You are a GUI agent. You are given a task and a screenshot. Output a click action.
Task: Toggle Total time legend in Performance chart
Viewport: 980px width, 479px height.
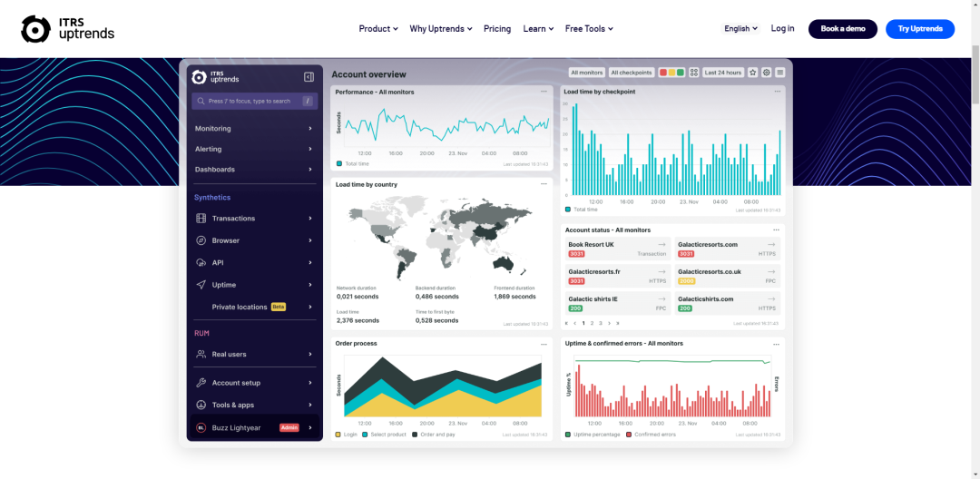click(x=353, y=163)
